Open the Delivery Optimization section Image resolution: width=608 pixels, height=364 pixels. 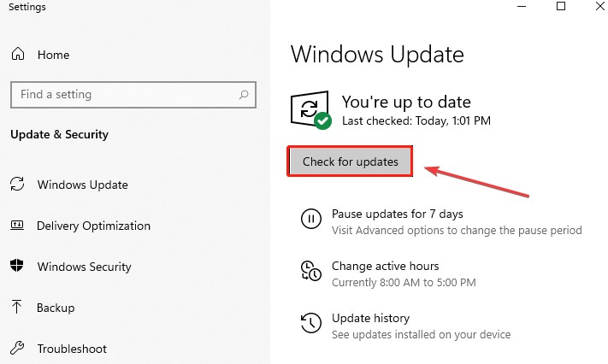tap(93, 226)
